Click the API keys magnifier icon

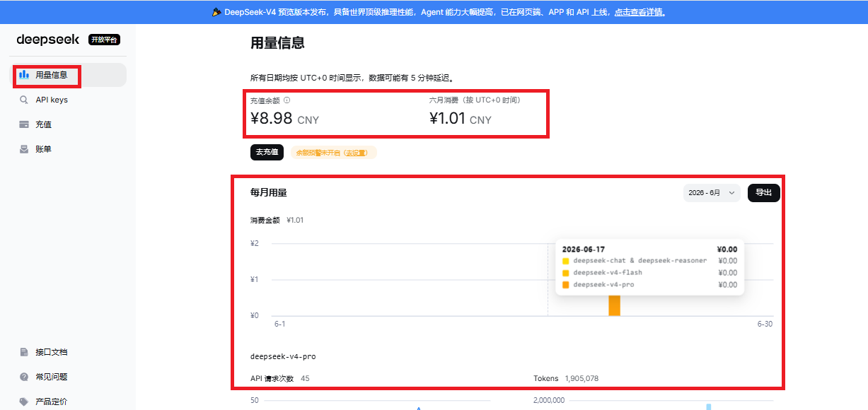[24, 100]
